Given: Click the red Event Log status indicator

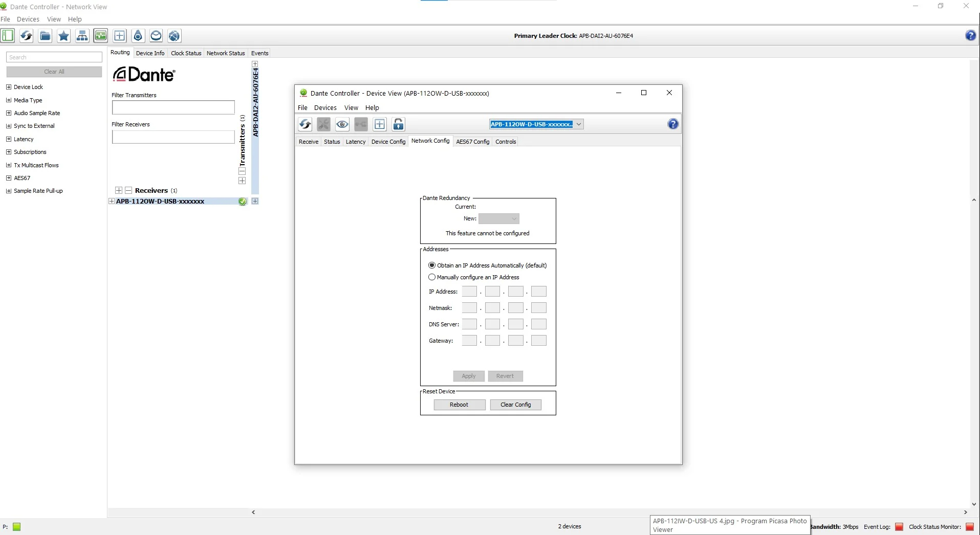Looking at the screenshot, I should (x=899, y=527).
